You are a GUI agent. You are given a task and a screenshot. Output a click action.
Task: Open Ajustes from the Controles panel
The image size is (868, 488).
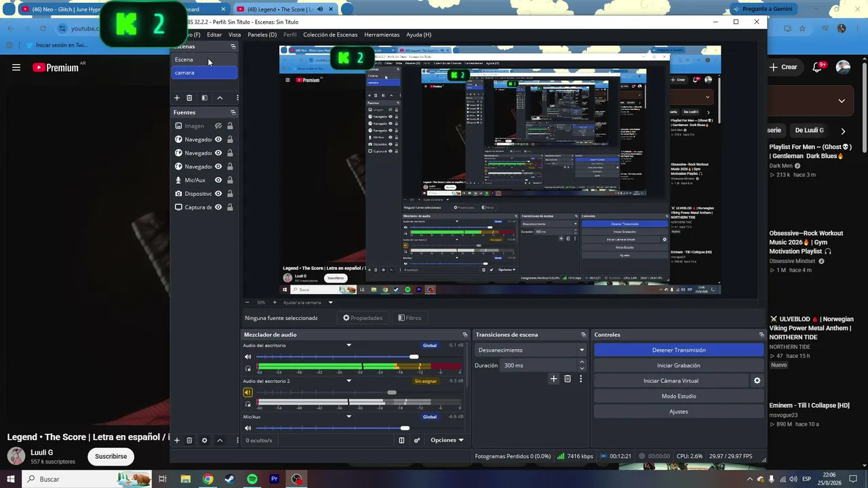click(679, 411)
